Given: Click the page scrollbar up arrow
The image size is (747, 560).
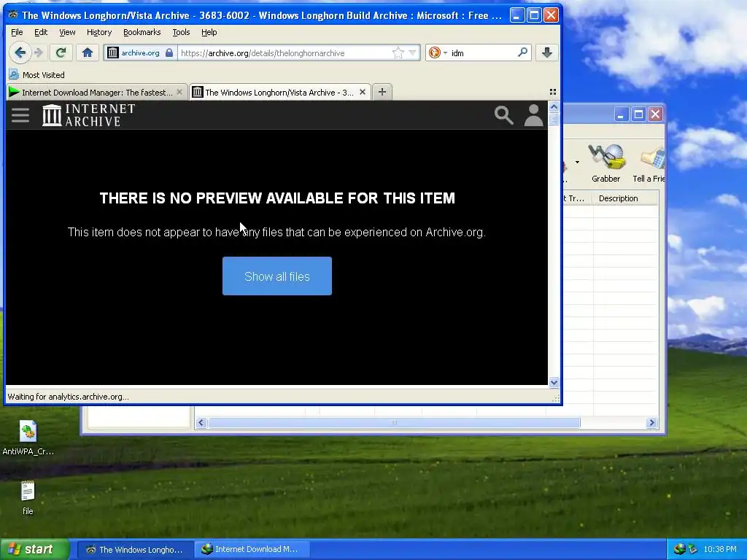Looking at the screenshot, I should (554, 106).
